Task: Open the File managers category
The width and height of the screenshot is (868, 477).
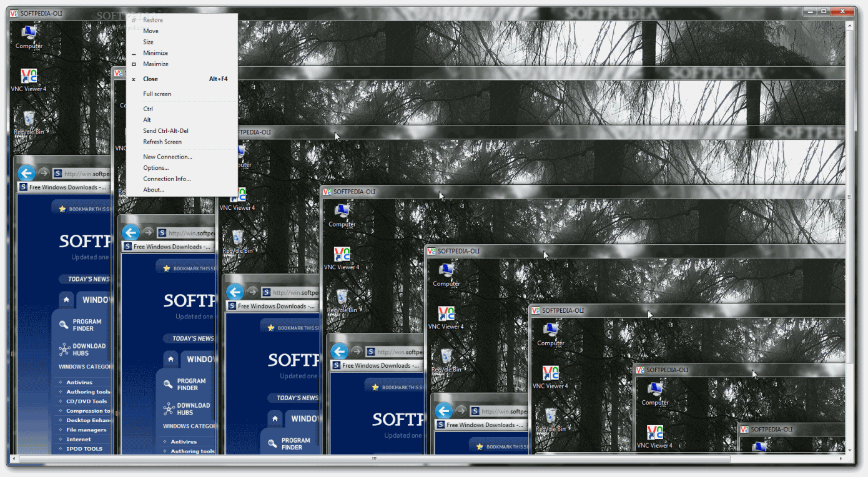Action: click(86, 430)
